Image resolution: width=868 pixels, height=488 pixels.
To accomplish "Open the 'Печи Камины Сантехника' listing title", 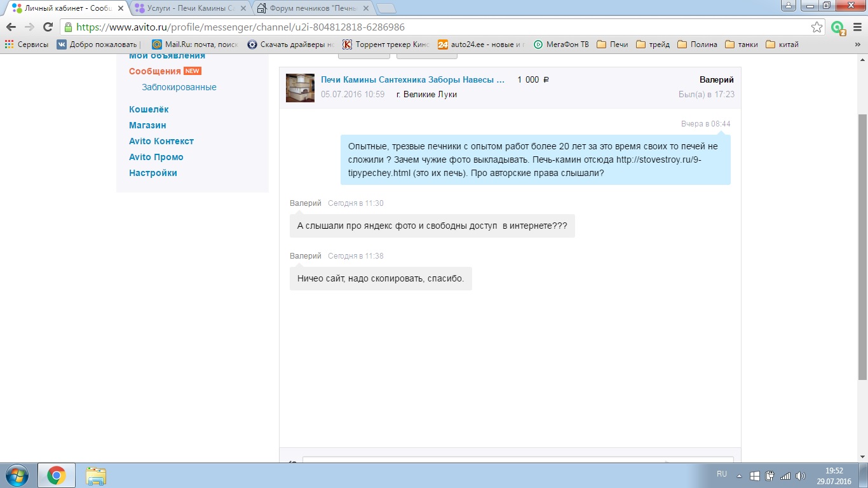I will (412, 80).
